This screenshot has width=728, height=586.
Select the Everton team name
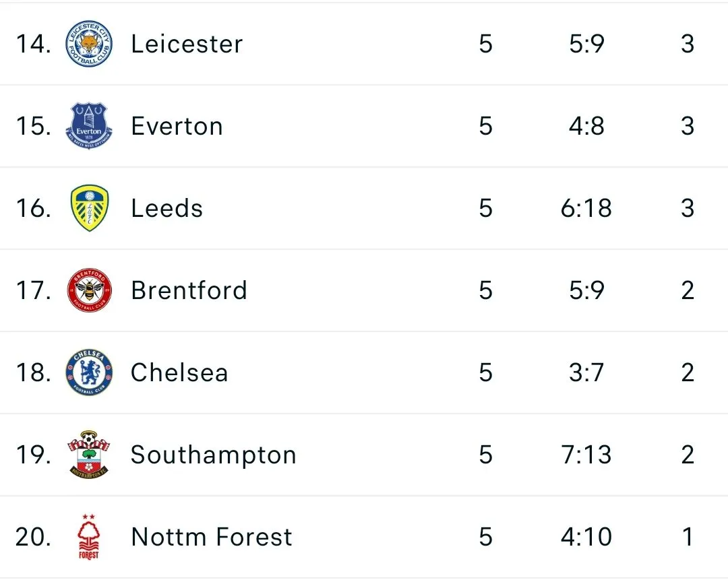(x=177, y=127)
